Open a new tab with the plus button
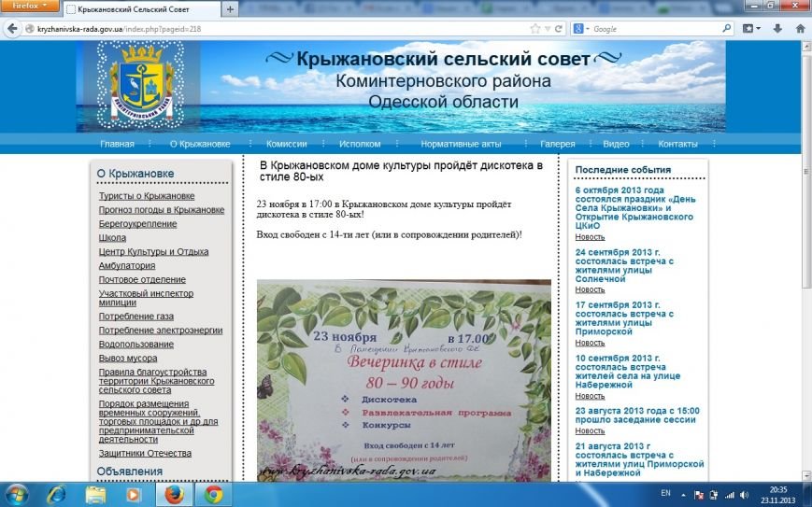Viewport: 812px width, 507px height. click(x=230, y=9)
